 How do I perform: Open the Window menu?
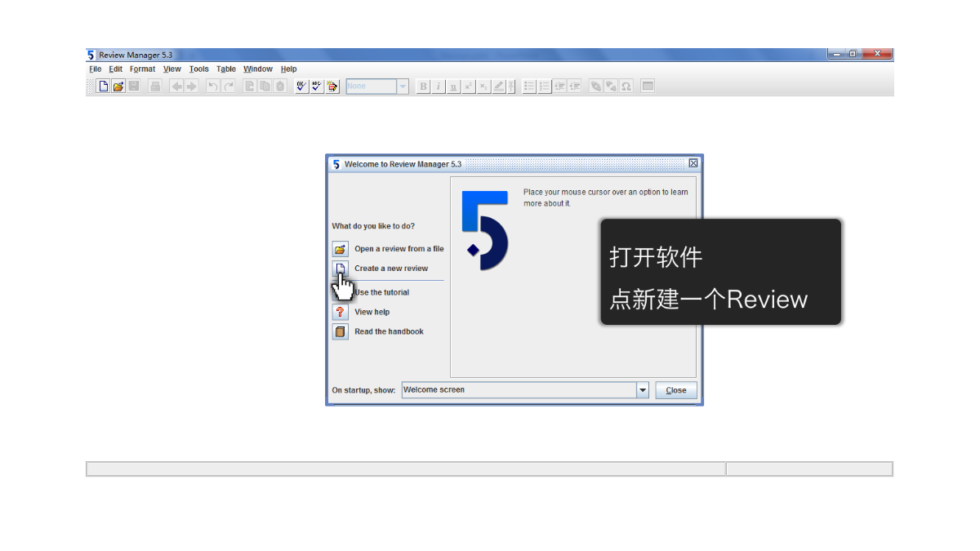[258, 69]
